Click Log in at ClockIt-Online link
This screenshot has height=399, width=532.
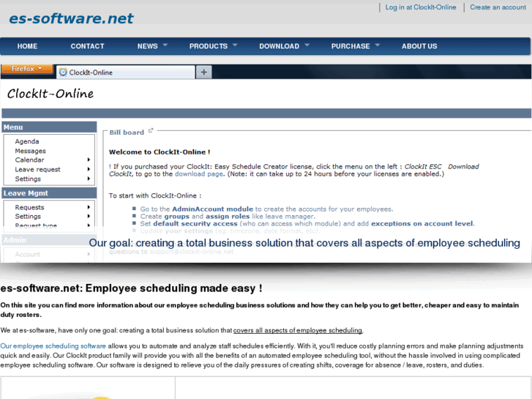click(x=420, y=7)
